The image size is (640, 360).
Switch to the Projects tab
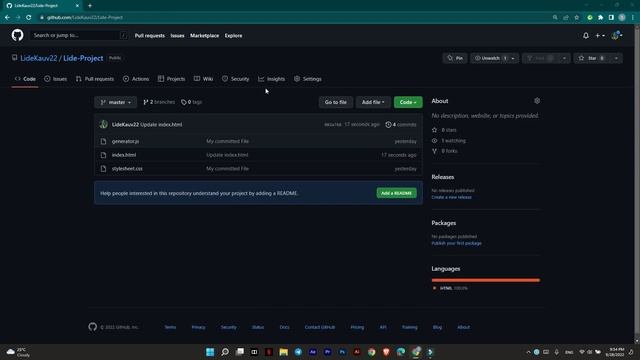click(x=171, y=79)
